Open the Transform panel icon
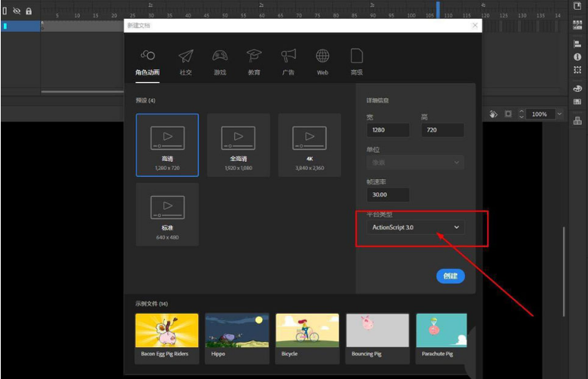588x379 pixels. pyautogui.click(x=577, y=70)
